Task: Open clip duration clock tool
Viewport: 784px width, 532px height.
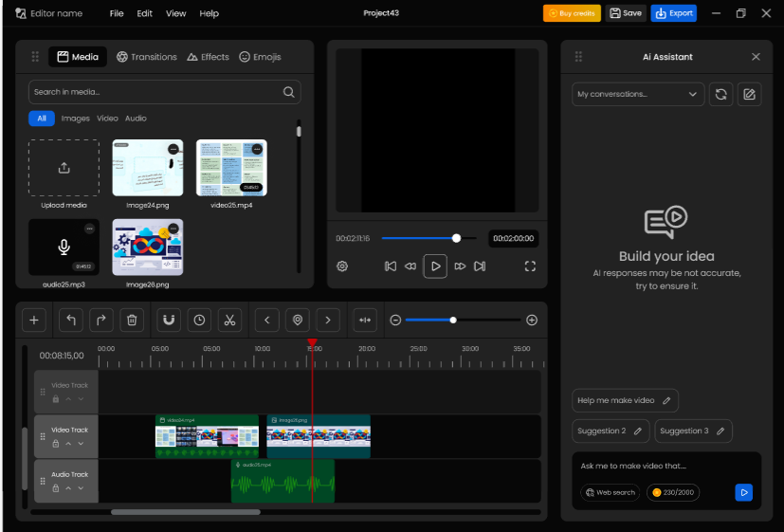Action: (x=199, y=320)
